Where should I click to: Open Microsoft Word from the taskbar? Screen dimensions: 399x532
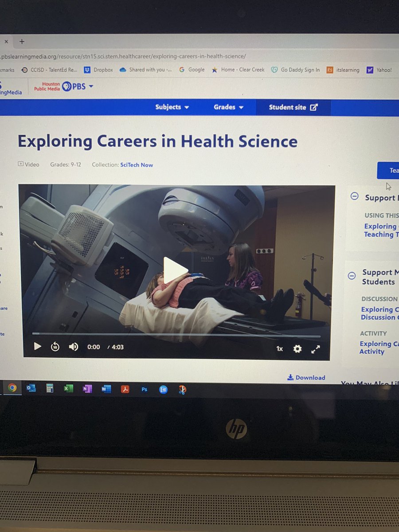[x=106, y=389]
